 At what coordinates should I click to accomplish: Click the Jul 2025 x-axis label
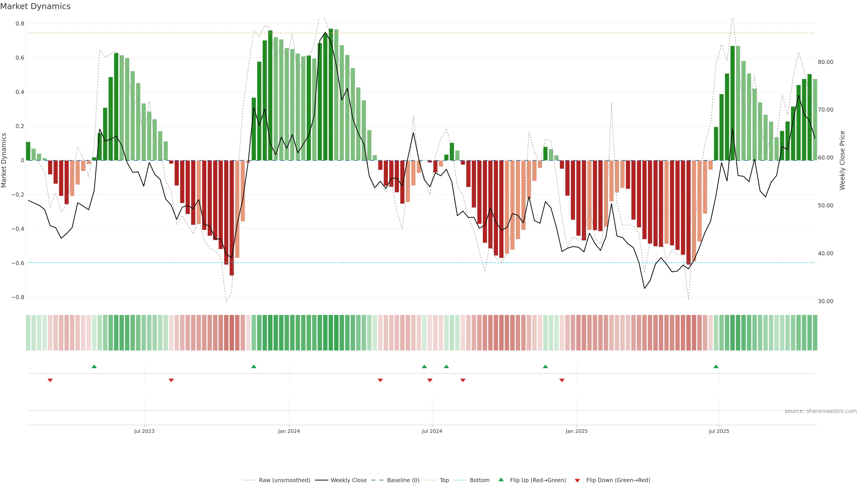pos(719,431)
